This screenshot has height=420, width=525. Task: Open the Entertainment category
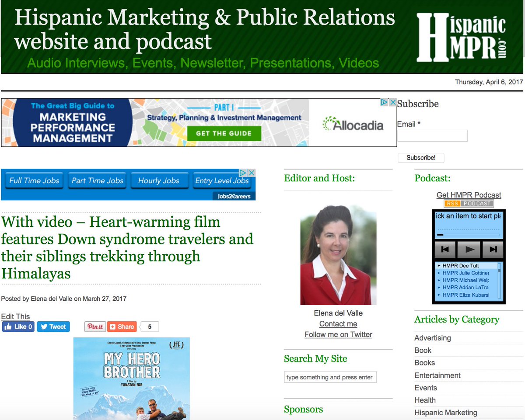tap(437, 375)
